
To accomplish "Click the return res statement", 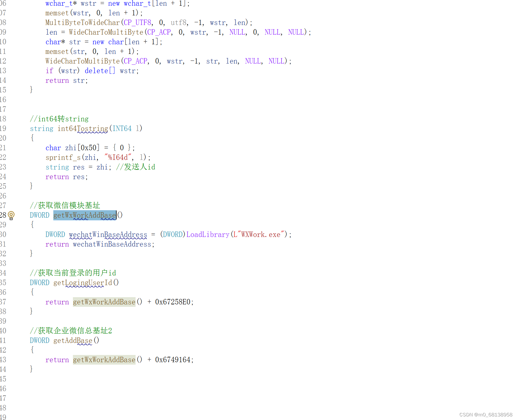I will pyautogui.click(x=67, y=177).
